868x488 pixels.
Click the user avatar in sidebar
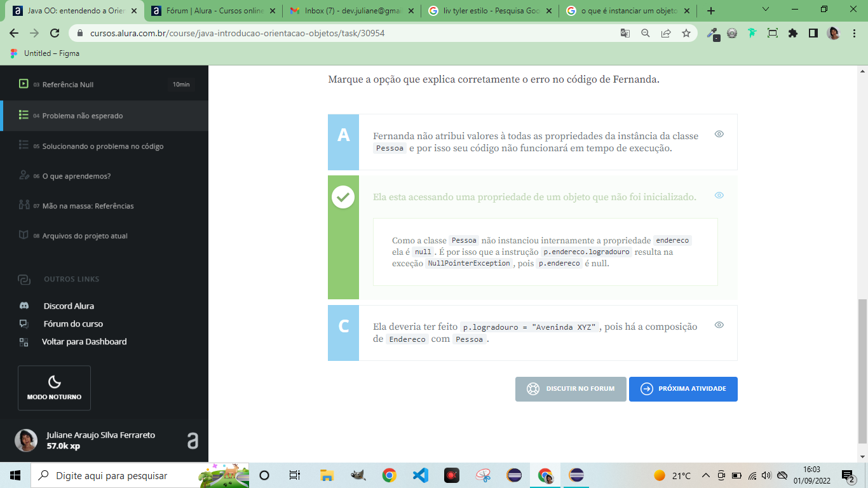click(x=26, y=440)
